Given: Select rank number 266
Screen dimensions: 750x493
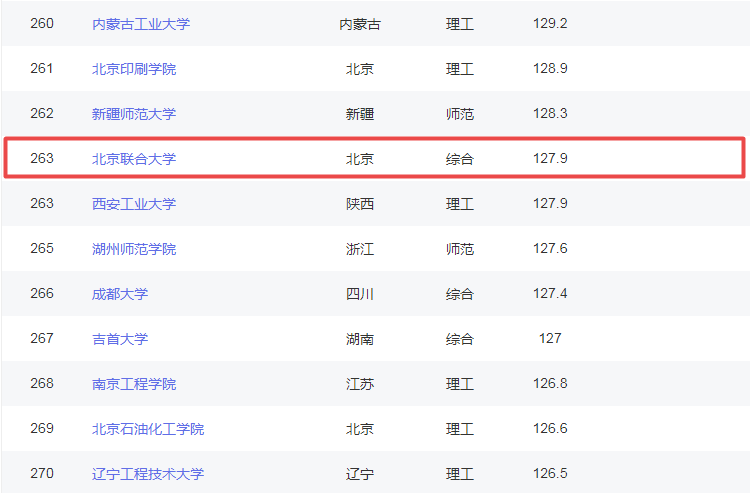Looking at the screenshot, I should 42,293.
